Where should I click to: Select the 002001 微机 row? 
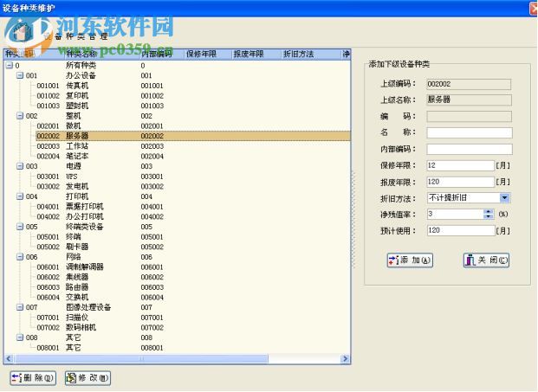point(193,125)
